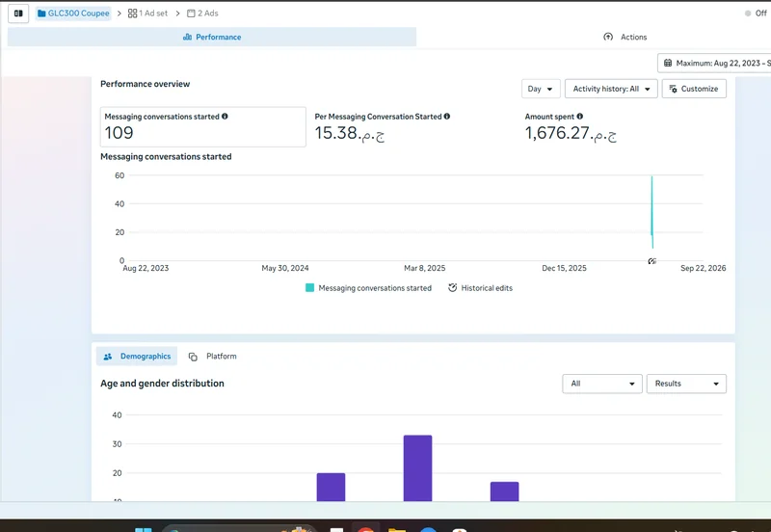Toggle the side panel layout icon
Viewport: 771px width, 532px height.
[18, 13]
